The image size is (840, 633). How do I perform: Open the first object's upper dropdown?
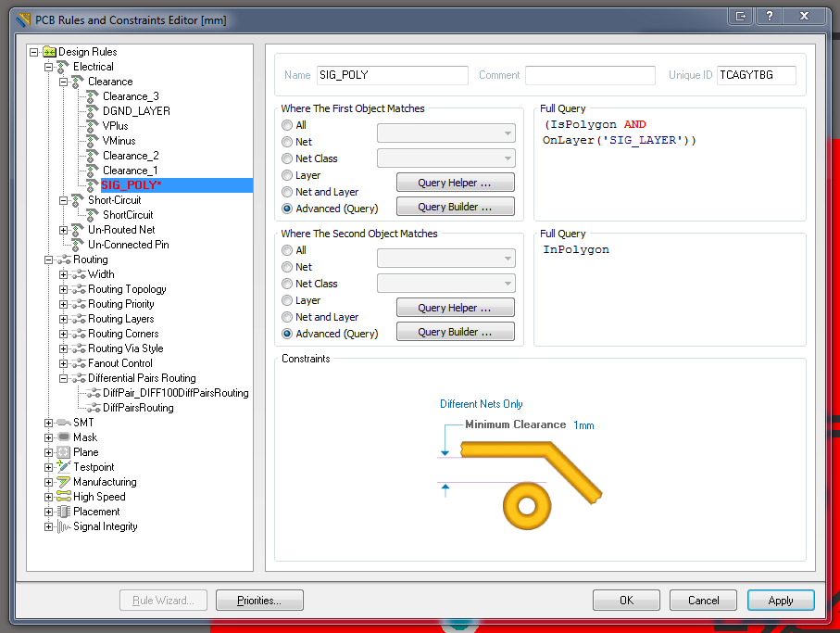tap(446, 133)
